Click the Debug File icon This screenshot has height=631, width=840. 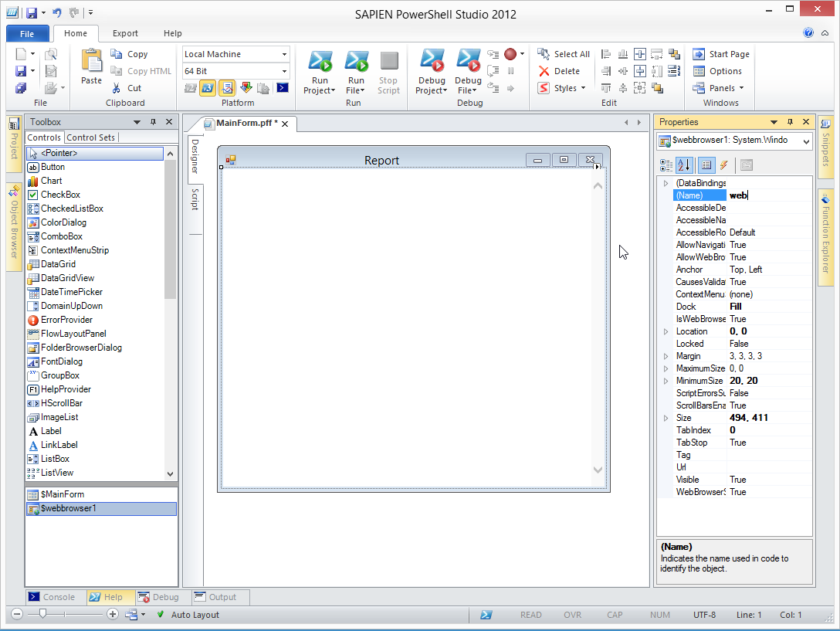[468, 62]
